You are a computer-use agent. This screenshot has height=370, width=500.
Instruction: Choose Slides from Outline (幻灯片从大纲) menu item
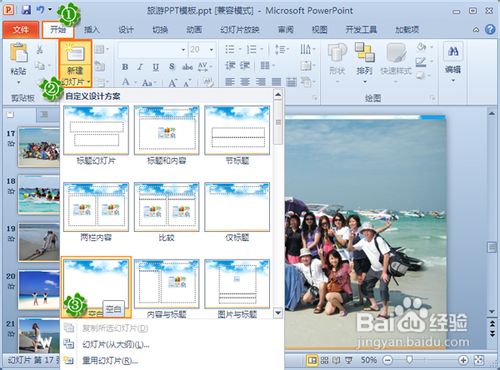pyautogui.click(x=115, y=344)
